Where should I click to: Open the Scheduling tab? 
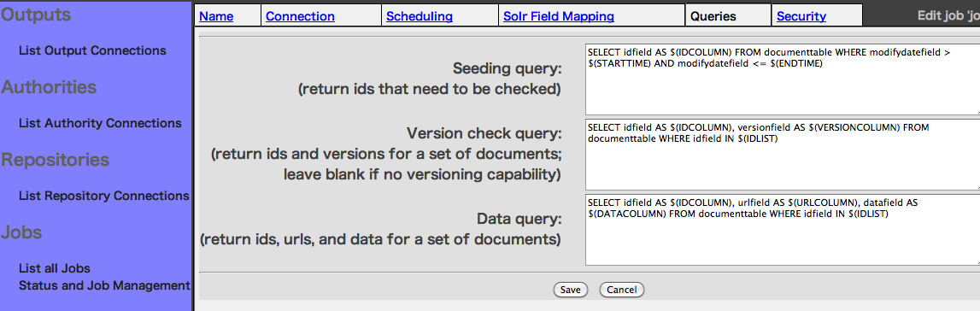pos(420,16)
